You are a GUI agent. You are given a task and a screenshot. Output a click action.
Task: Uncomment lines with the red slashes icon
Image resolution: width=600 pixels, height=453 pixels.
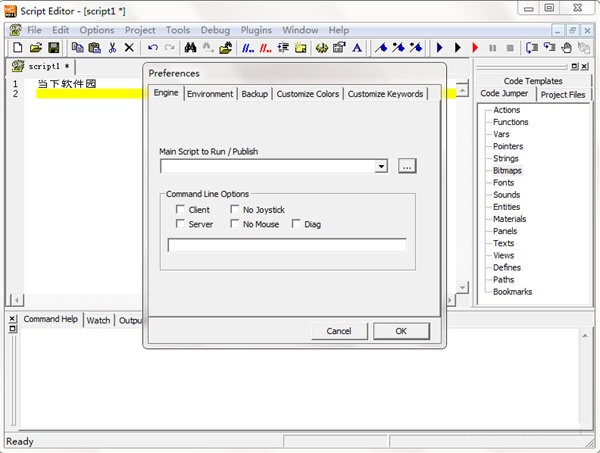265,48
